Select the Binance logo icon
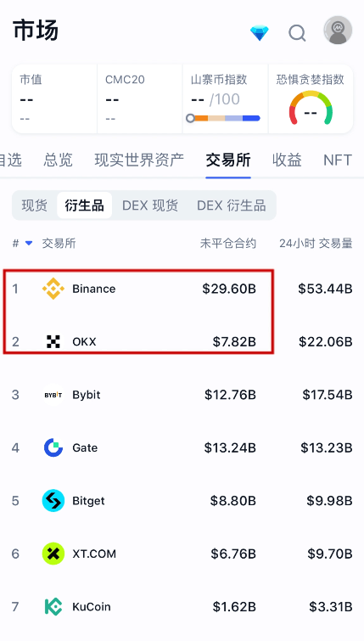 tap(53, 289)
